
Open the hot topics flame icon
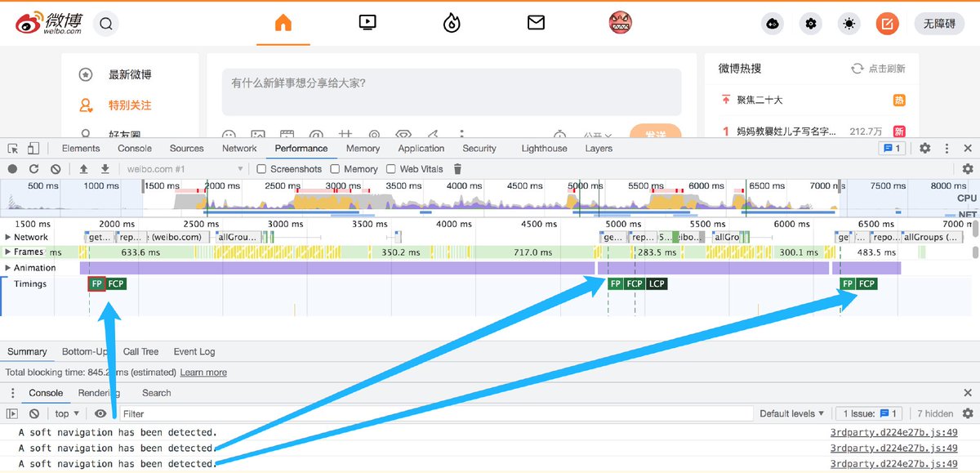tap(452, 24)
